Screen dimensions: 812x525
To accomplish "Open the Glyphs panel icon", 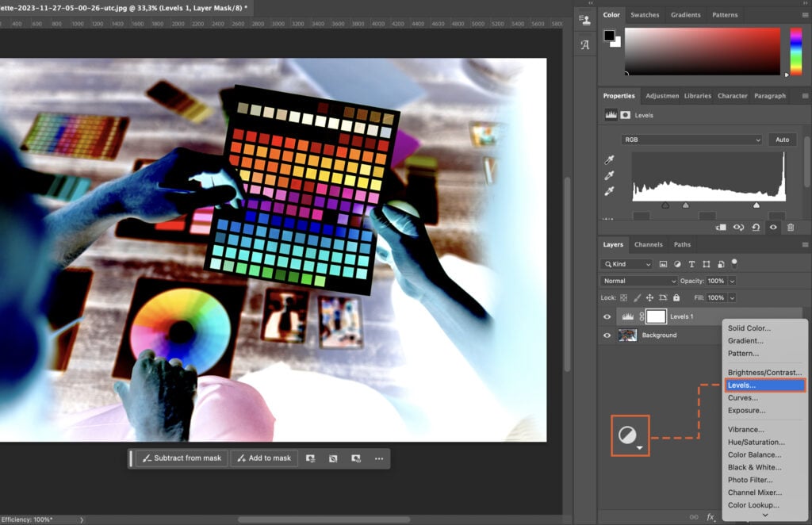I will [x=585, y=45].
